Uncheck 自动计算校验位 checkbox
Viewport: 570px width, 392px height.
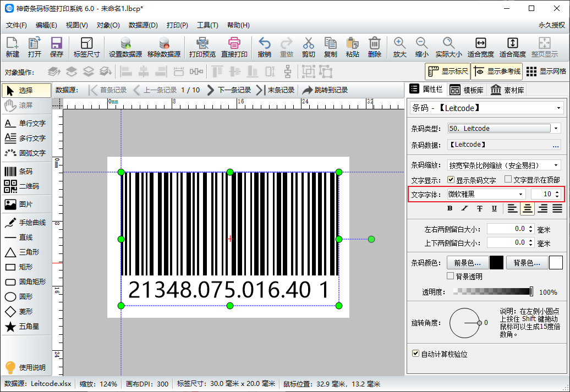415,353
